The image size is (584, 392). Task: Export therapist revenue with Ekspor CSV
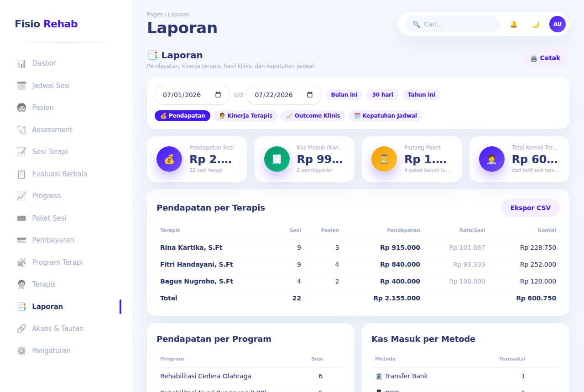(531, 208)
